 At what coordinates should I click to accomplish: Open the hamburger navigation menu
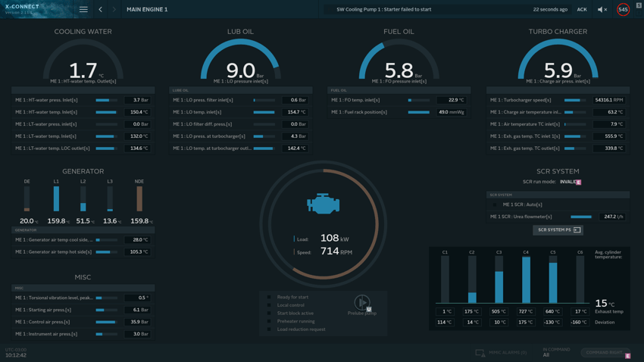pyautogui.click(x=83, y=10)
